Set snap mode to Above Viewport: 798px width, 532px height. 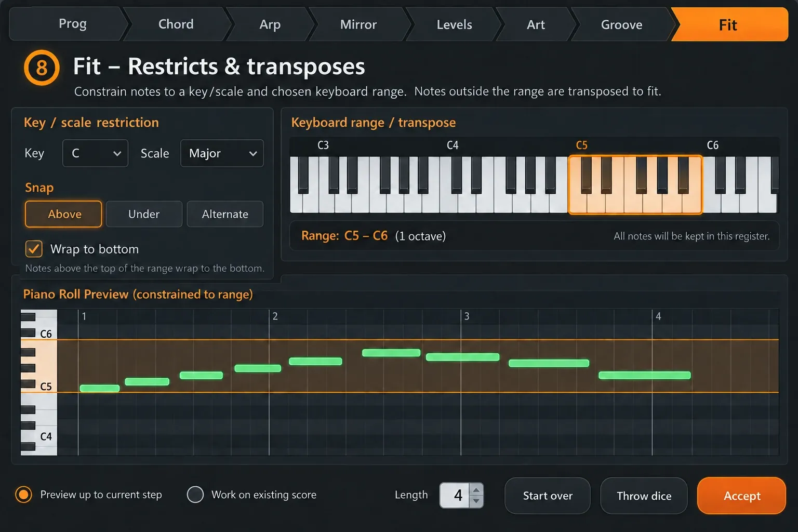(63, 214)
